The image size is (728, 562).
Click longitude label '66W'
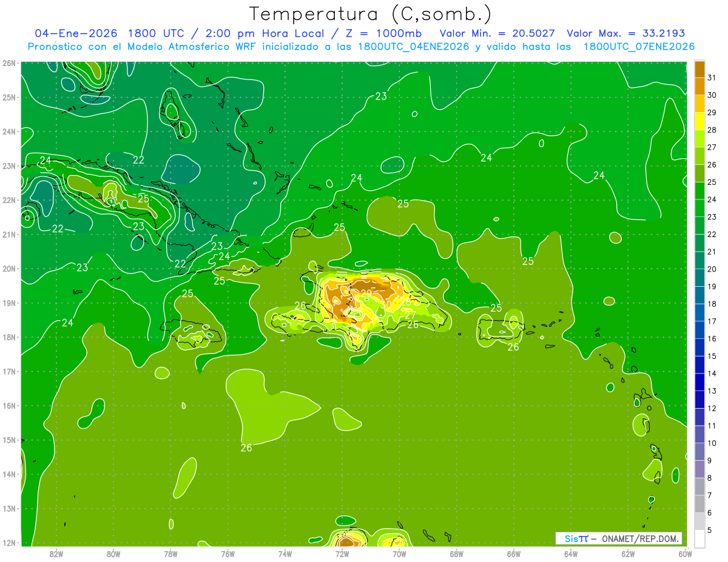pos(514,554)
